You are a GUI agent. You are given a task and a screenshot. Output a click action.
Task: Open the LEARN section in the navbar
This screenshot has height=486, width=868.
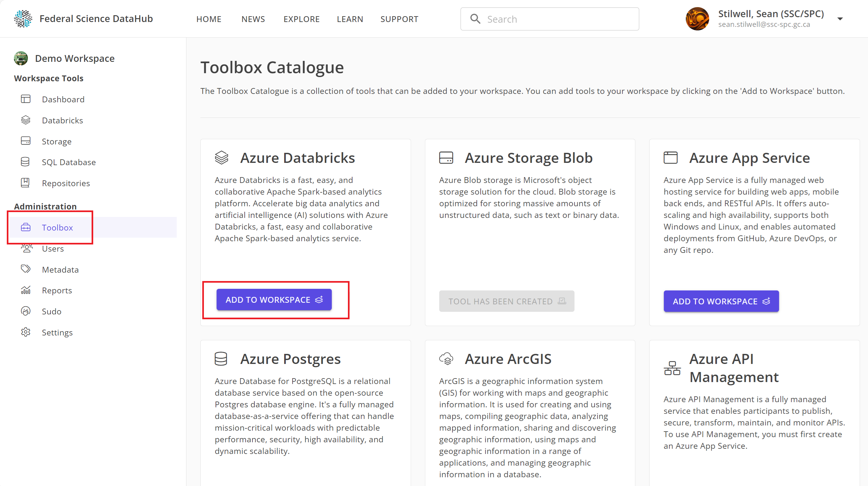click(x=350, y=19)
